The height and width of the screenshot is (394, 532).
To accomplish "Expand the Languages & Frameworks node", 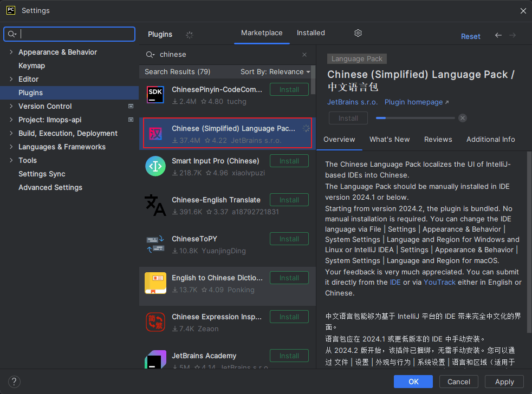I will [x=11, y=147].
